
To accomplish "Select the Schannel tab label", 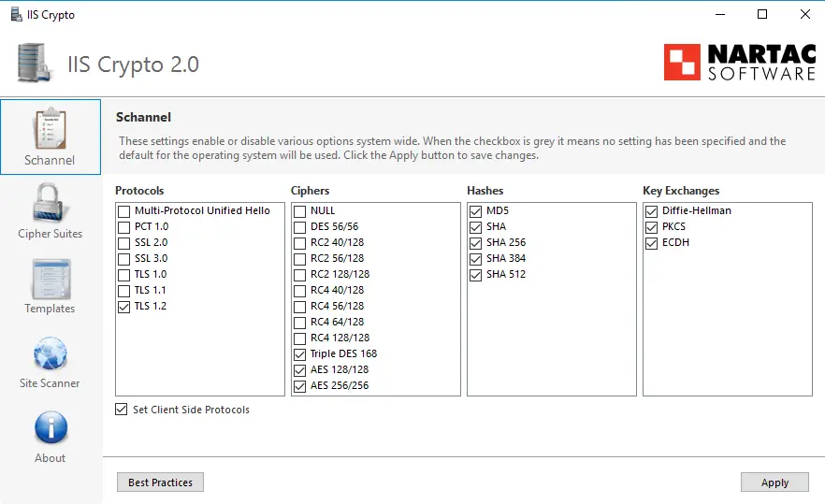I will [x=50, y=160].
